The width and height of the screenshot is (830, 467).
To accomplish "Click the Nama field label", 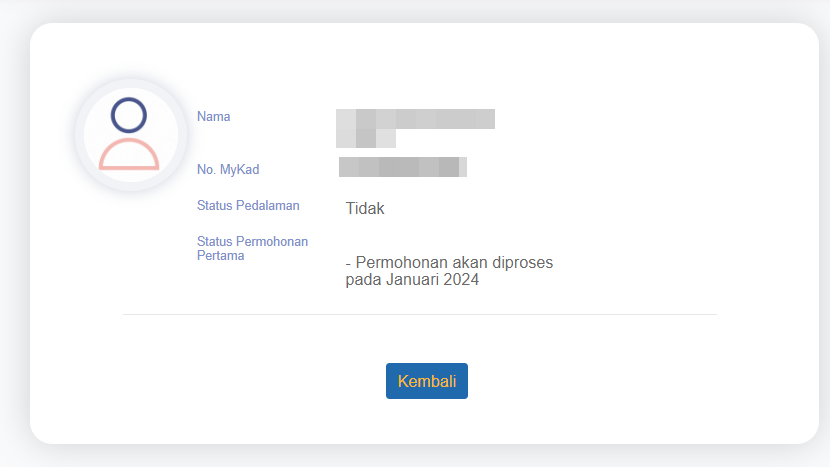I will [213, 116].
